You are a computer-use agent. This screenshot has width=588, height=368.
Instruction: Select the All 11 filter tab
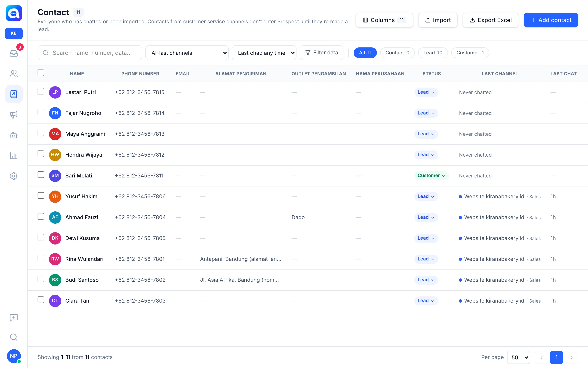(365, 53)
